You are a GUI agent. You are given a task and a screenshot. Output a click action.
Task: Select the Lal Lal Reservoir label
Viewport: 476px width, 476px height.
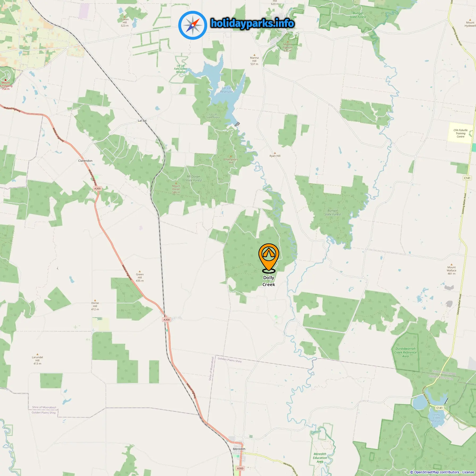226,90
